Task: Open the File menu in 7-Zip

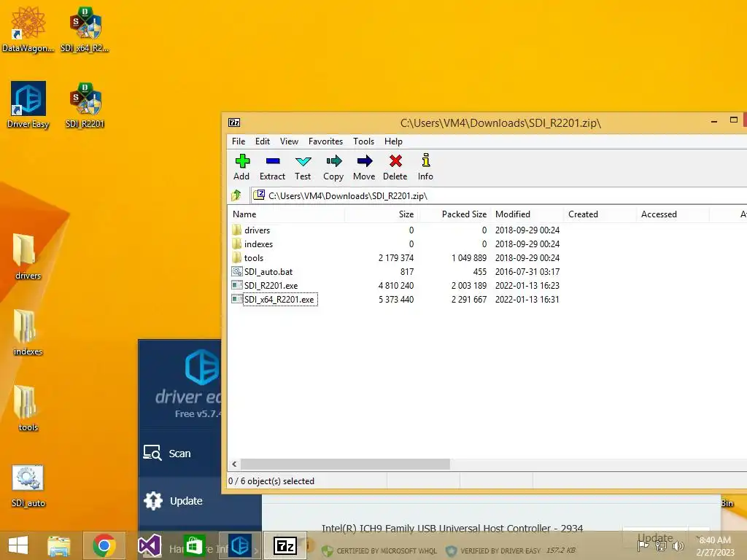Action: tap(239, 141)
